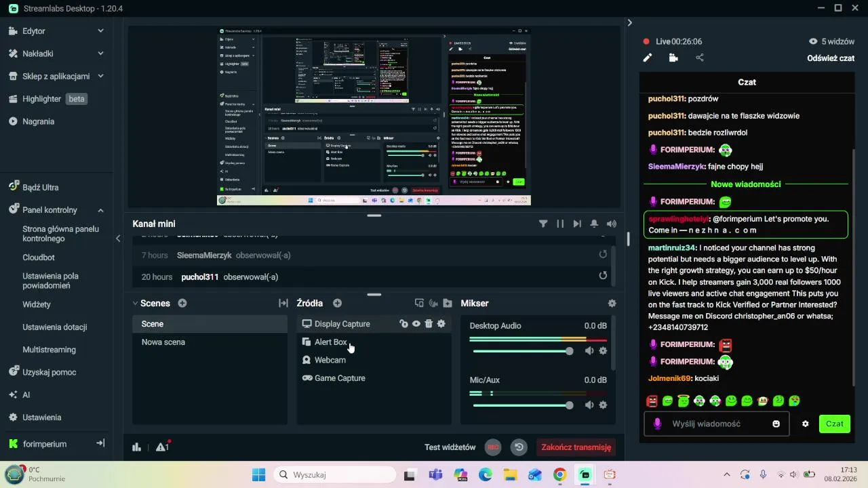
Task: Collapse the Panel kontrolny section chevron
Action: click(x=100, y=210)
